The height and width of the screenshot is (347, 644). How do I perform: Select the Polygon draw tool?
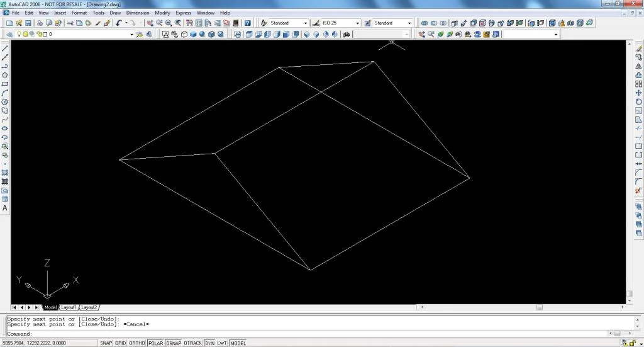coord(5,75)
